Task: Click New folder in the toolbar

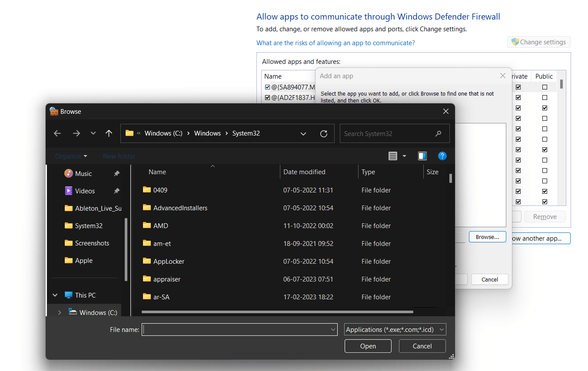Action: tap(119, 156)
